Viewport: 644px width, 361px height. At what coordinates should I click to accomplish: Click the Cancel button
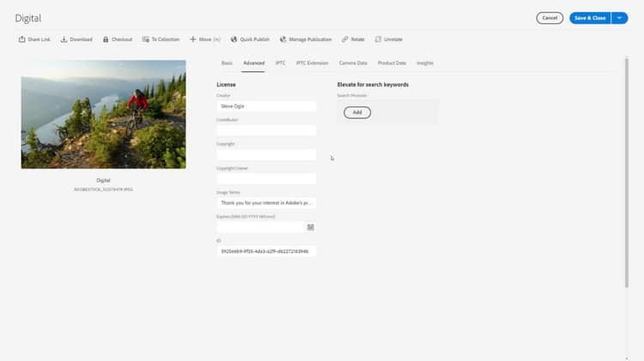coord(550,18)
